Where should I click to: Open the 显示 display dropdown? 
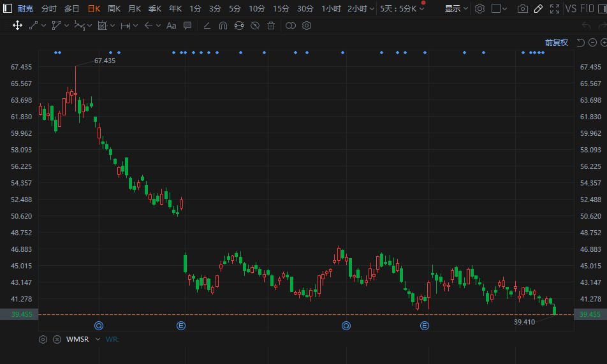pos(456,8)
